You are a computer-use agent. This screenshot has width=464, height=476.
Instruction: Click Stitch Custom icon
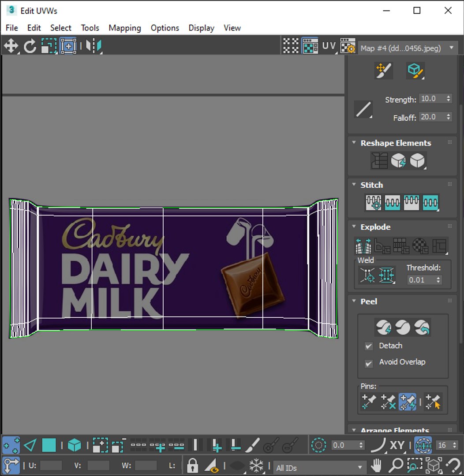pyautogui.click(x=430, y=202)
